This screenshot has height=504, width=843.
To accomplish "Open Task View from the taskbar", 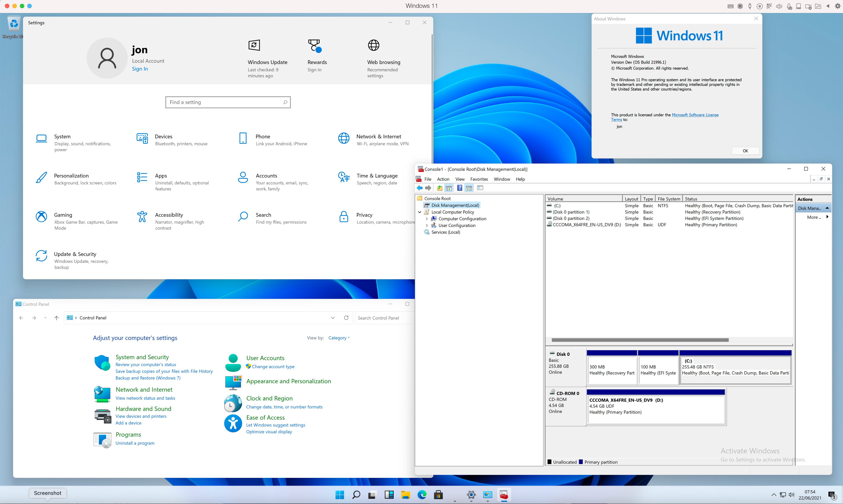I will pyautogui.click(x=372, y=495).
